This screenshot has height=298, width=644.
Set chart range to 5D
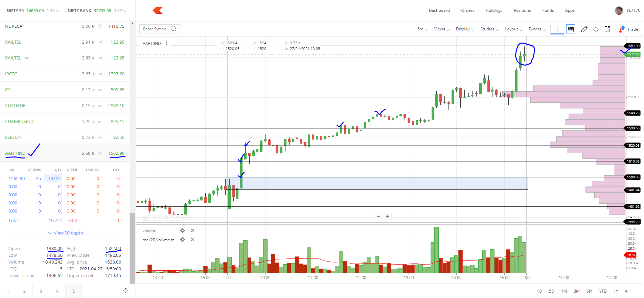tap(551, 291)
